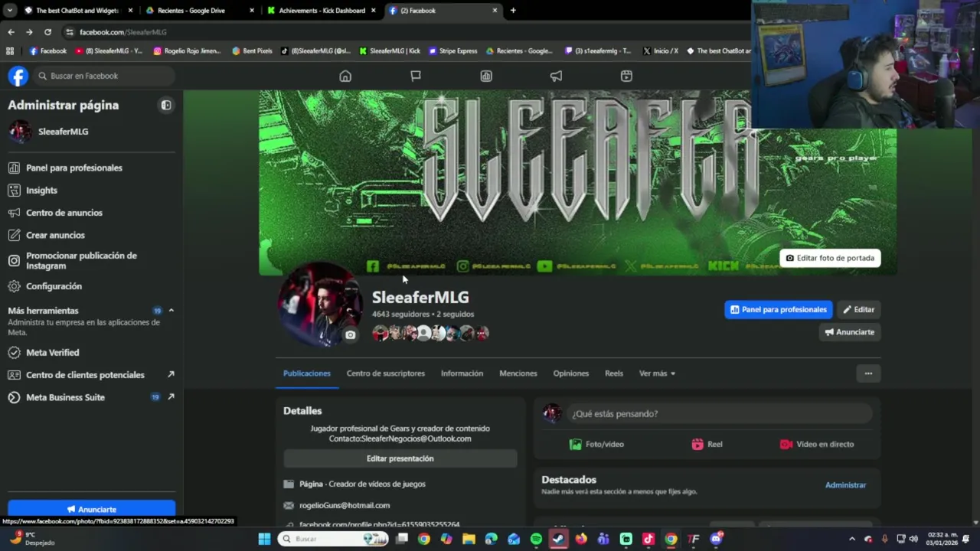Open TikTok app from the taskbar
The image size is (980, 551).
coord(648,539)
